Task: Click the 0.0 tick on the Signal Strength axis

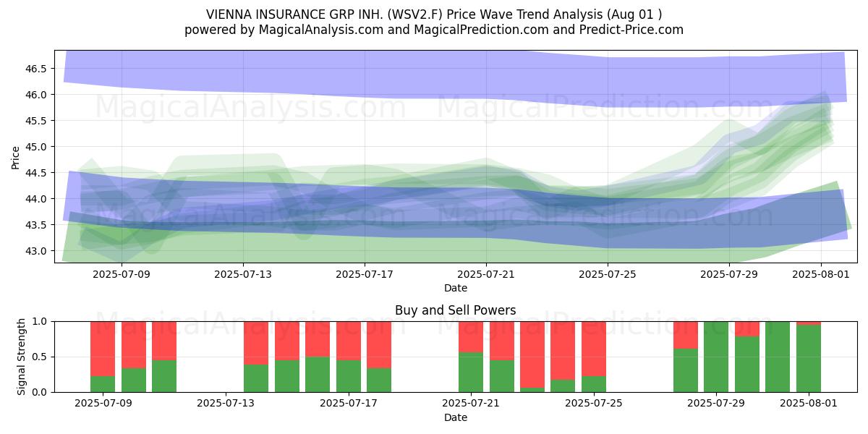Action: pyautogui.click(x=41, y=392)
